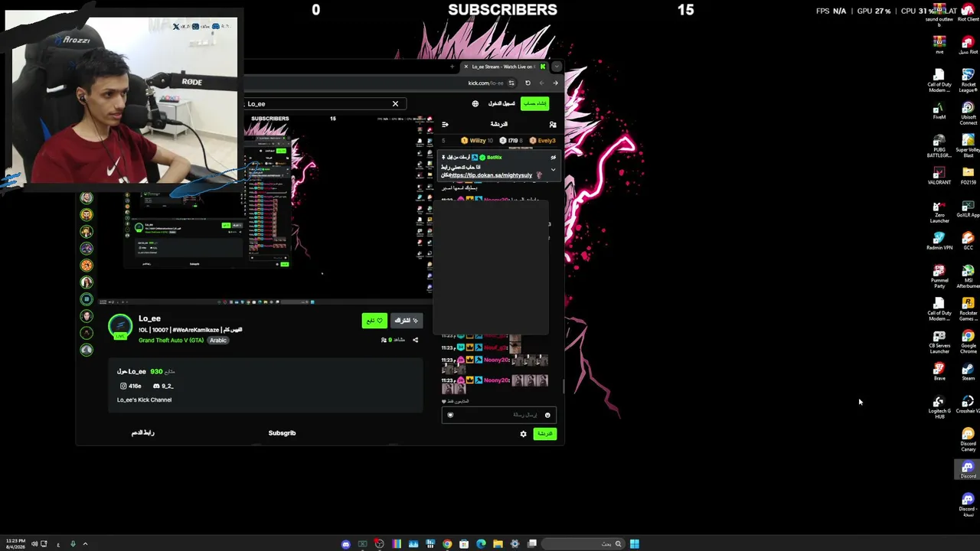The image size is (980, 551).
Task: Open Rockstar Games Launcher desktop icon
Action: point(968,309)
